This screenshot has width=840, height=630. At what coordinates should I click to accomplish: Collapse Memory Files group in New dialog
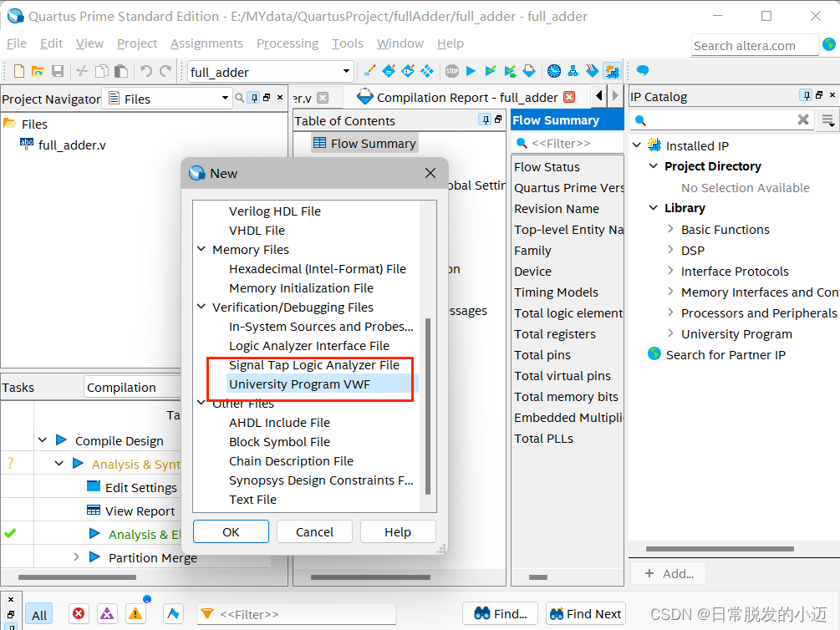[201, 249]
